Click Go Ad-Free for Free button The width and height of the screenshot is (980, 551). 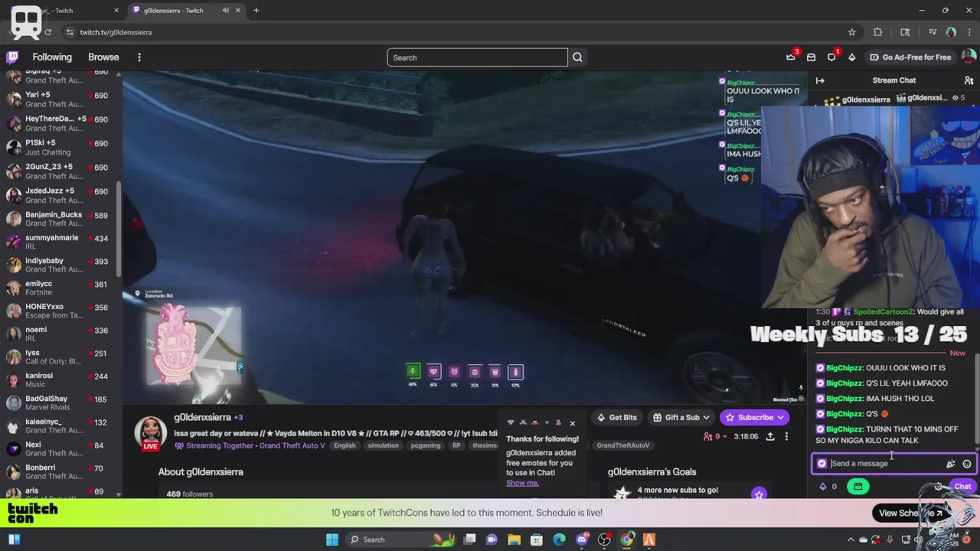(910, 57)
